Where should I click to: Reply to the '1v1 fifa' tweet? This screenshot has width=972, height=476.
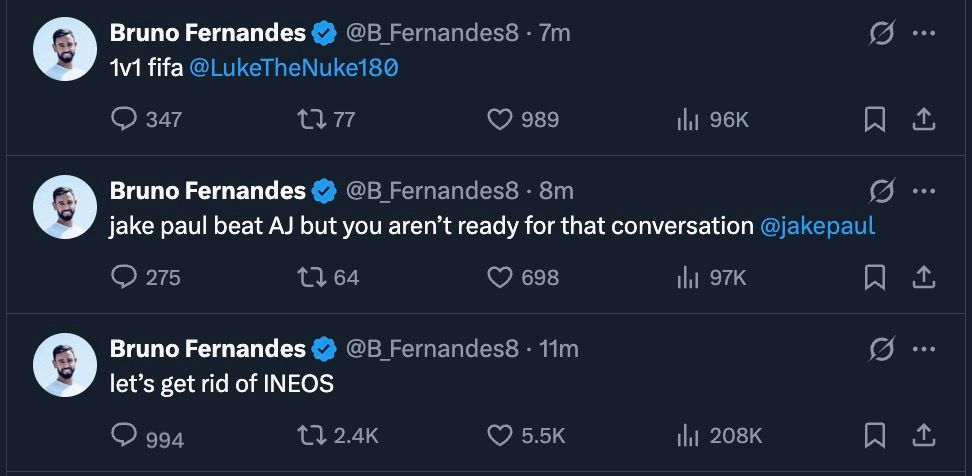[125, 120]
